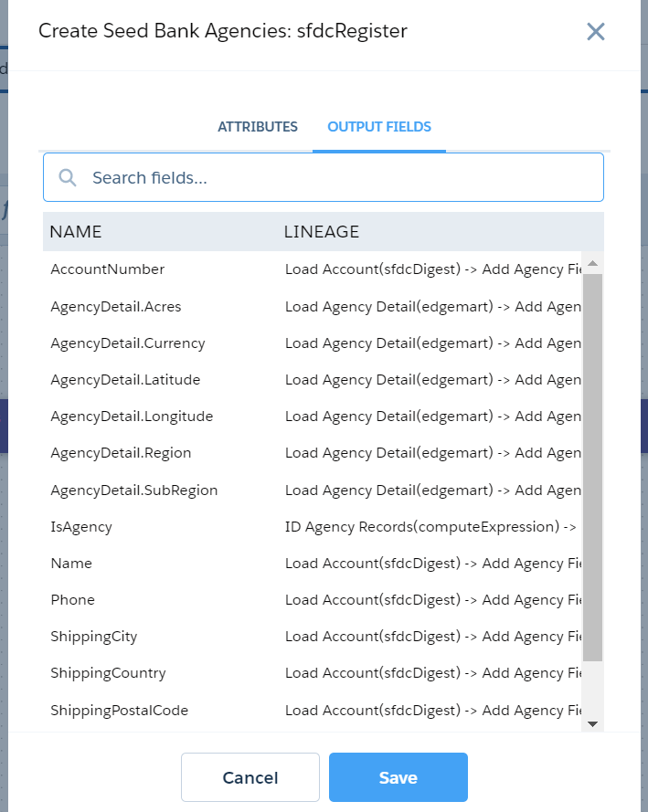Select the Output Fields tab
The width and height of the screenshot is (648, 812).
379,127
